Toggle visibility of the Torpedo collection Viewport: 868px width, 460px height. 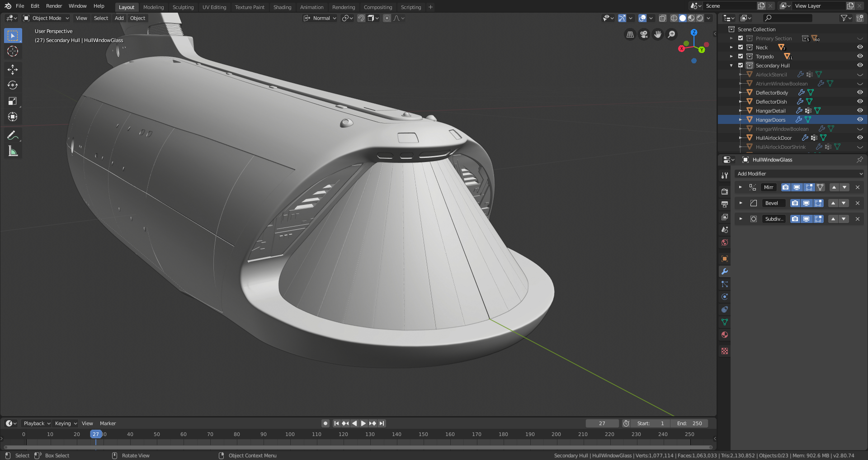860,56
